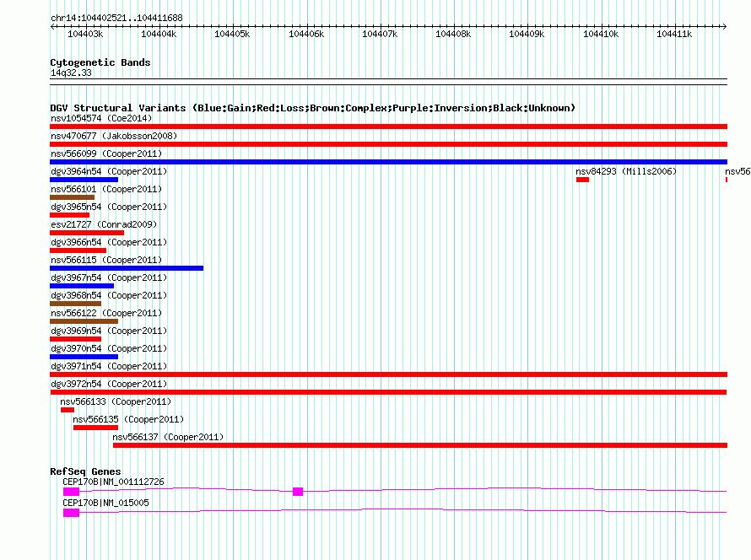Image resolution: width=751 pixels, height=560 pixels.
Task: Select the red nsv566135 loss bar
Action: point(96,428)
